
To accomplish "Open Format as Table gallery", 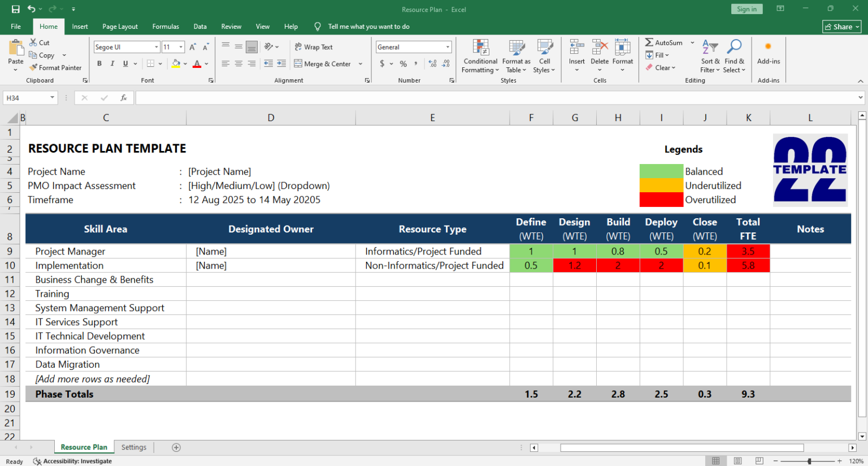I will click(x=516, y=56).
